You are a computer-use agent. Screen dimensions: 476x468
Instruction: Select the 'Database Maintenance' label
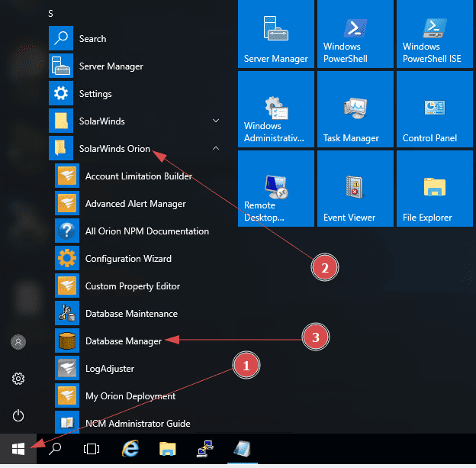tap(131, 314)
